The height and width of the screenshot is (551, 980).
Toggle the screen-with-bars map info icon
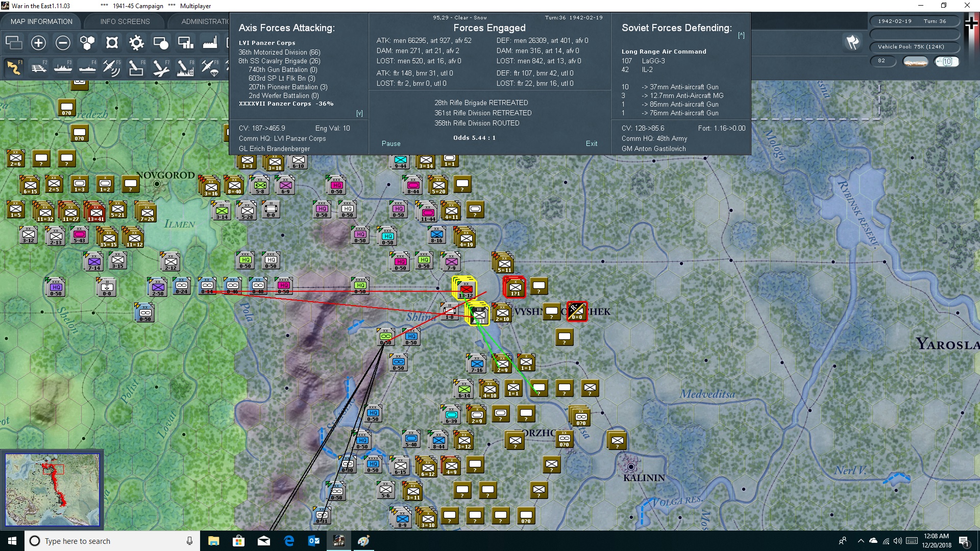(x=185, y=43)
